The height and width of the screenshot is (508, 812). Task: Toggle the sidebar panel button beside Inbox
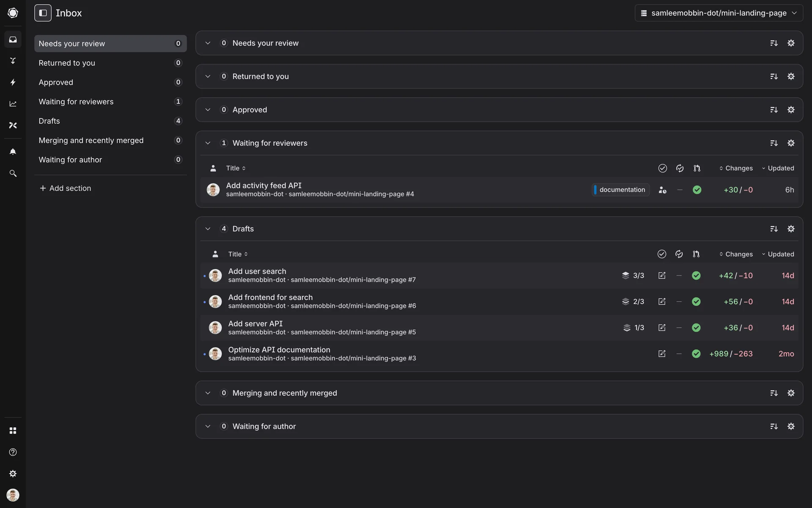(43, 13)
